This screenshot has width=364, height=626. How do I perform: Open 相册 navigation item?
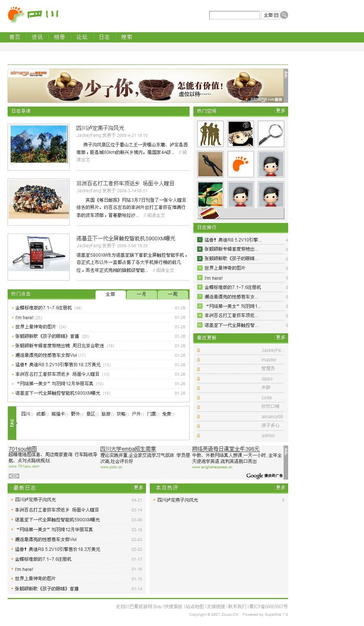[x=60, y=37]
